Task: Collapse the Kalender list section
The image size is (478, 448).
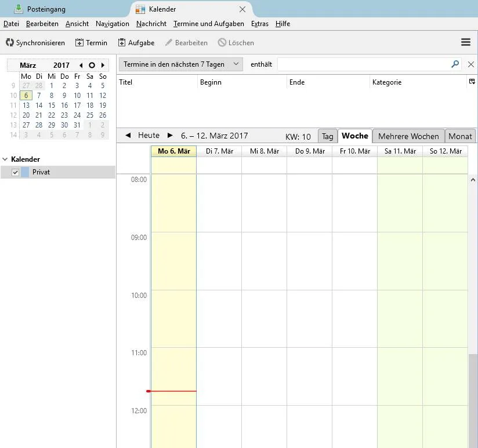Action: [x=5, y=159]
